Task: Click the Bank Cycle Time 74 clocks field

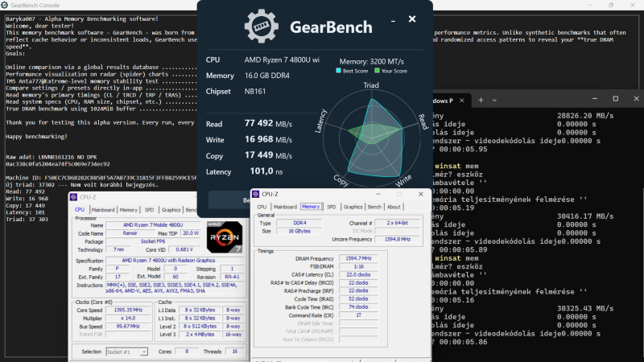Action: 358,307
